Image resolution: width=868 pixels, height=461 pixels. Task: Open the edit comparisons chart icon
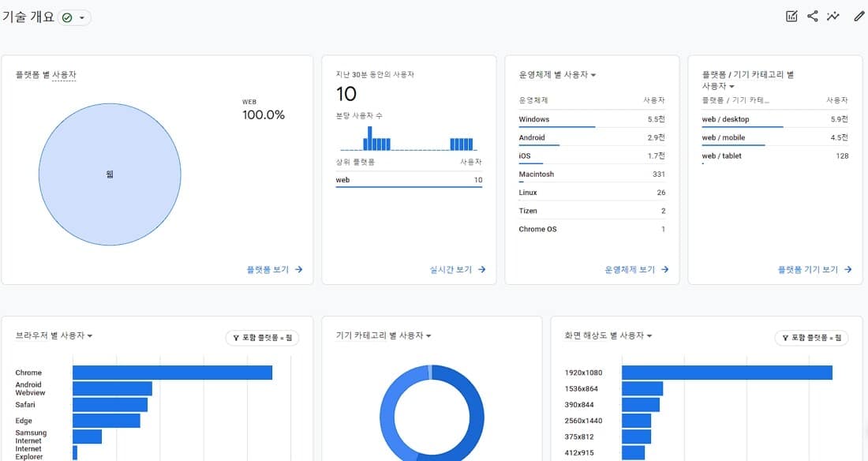point(791,16)
